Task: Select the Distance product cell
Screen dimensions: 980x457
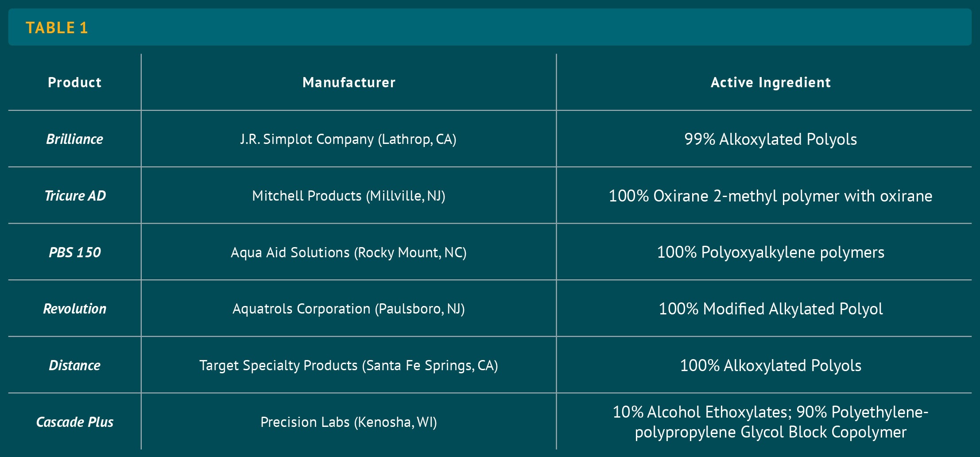Action: click(75, 365)
